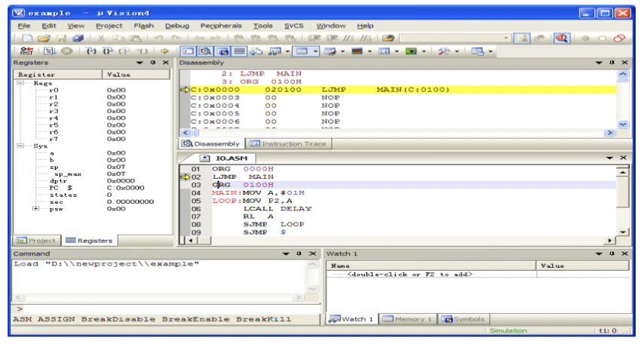Toggle auto-hide pin on Registers panel
The image size is (644, 344).
tap(153, 63)
